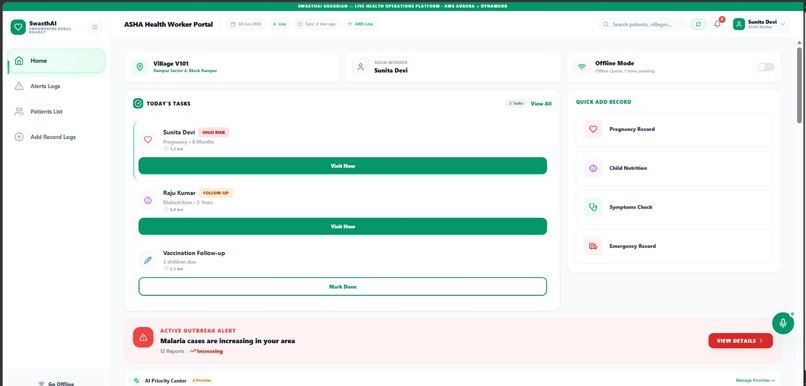Click the outbreak alert warning triangle icon
This screenshot has height=386, width=806.
pos(143,337)
